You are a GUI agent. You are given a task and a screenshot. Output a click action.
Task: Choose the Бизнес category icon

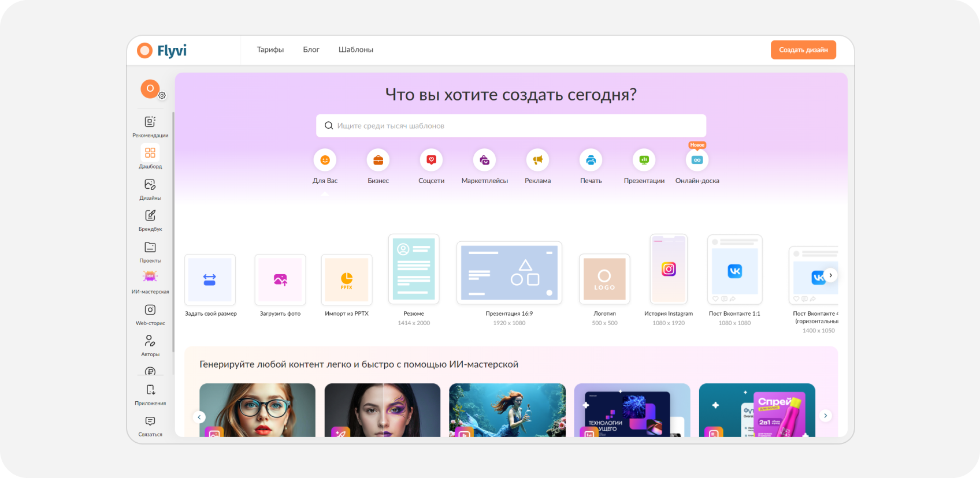click(x=378, y=160)
